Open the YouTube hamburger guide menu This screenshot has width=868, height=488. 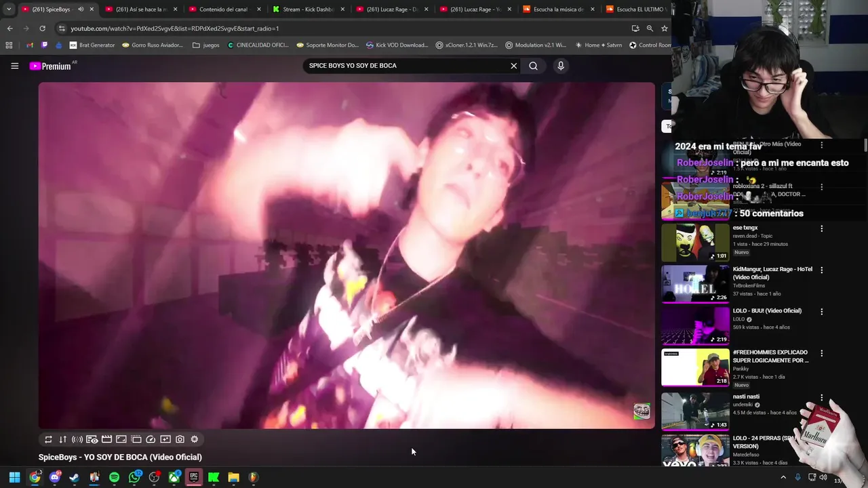[14, 66]
